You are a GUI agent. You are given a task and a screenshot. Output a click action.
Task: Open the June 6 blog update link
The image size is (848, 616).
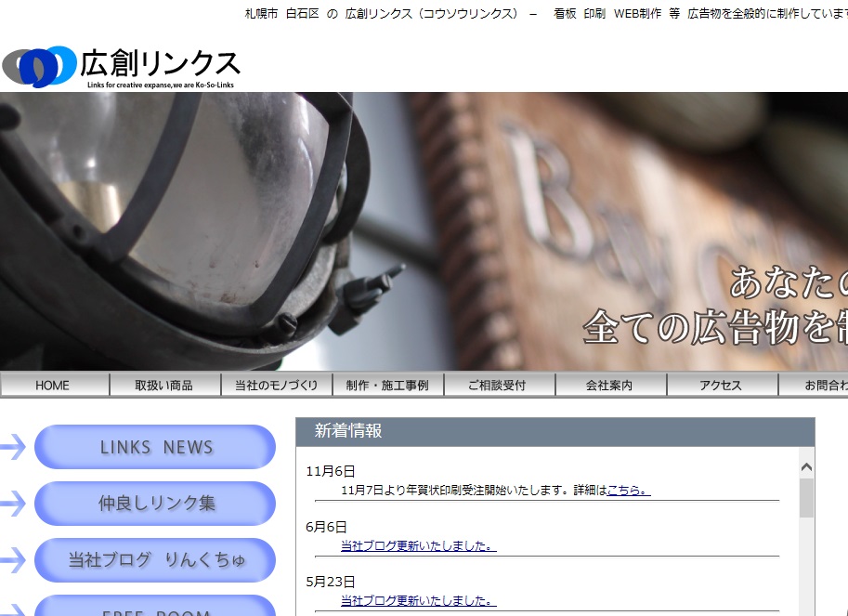[419, 545]
